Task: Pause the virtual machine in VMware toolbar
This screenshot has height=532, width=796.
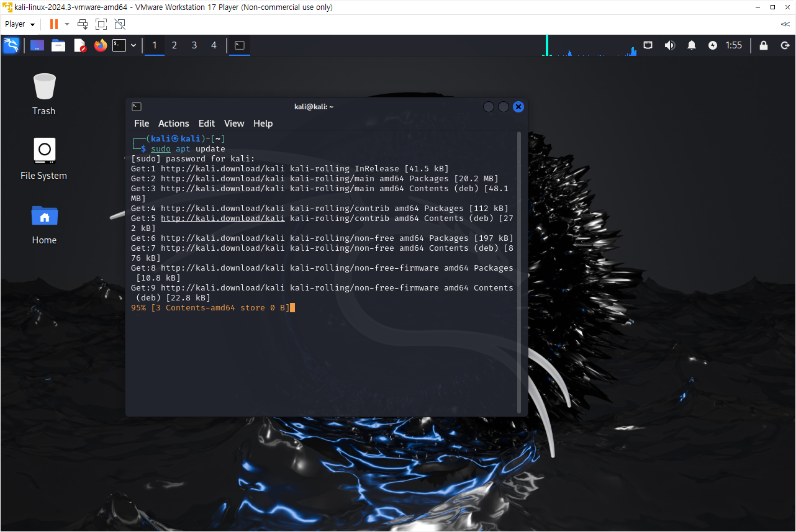Action: (x=54, y=24)
